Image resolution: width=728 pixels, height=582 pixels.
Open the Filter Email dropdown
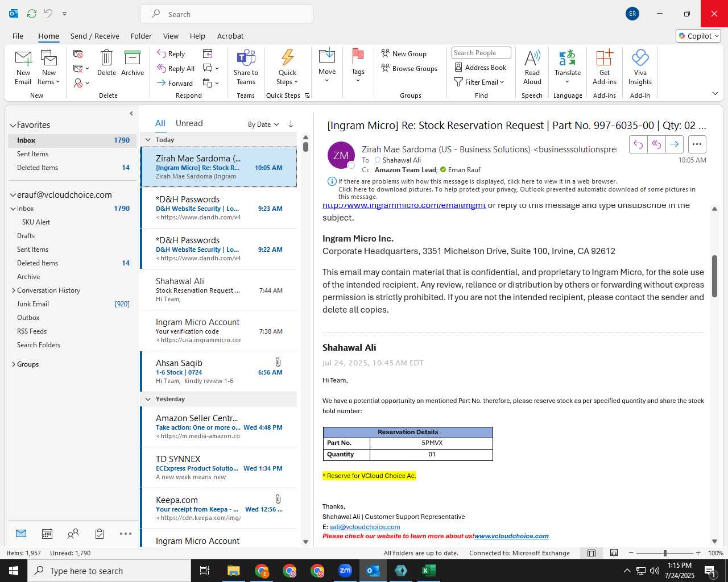pyautogui.click(x=479, y=82)
